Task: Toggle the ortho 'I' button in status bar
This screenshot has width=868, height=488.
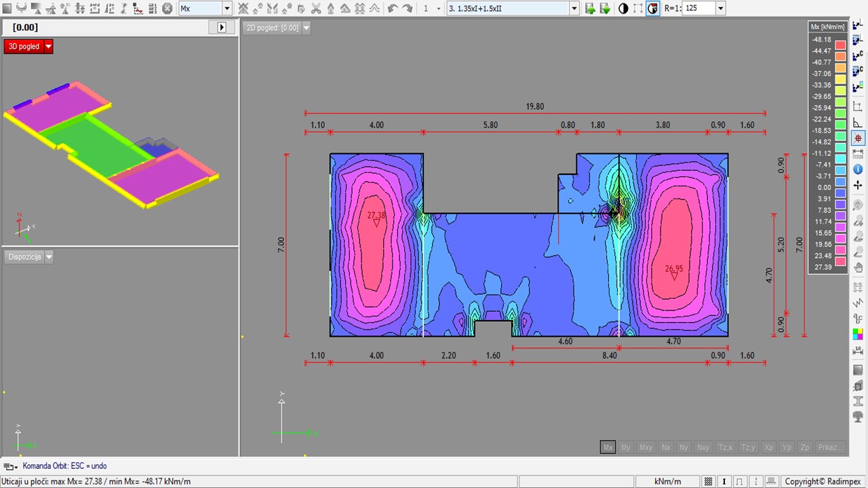Action: pyautogui.click(x=724, y=482)
